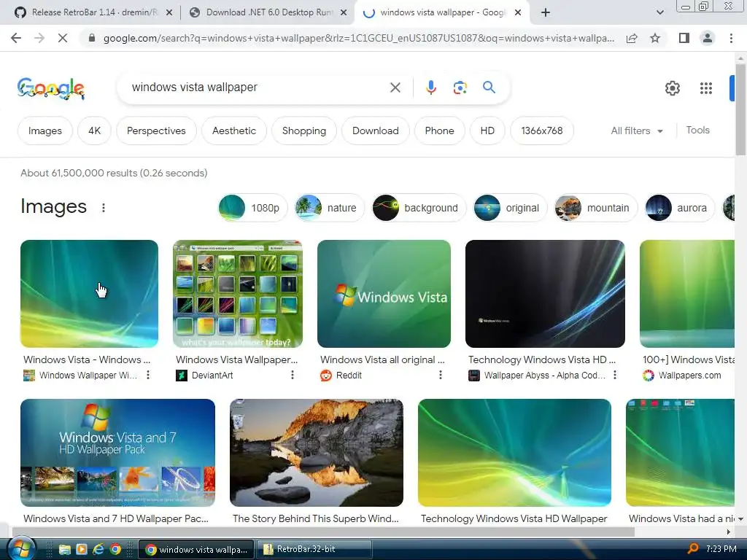The height and width of the screenshot is (560, 747).
Task: Select the Images filter chip
Action: click(44, 131)
